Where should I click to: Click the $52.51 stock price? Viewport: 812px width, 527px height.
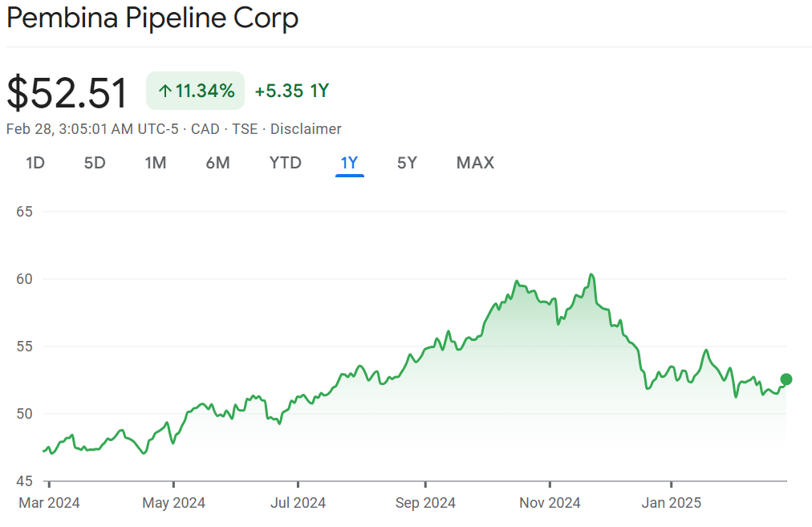tap(67, 93)
